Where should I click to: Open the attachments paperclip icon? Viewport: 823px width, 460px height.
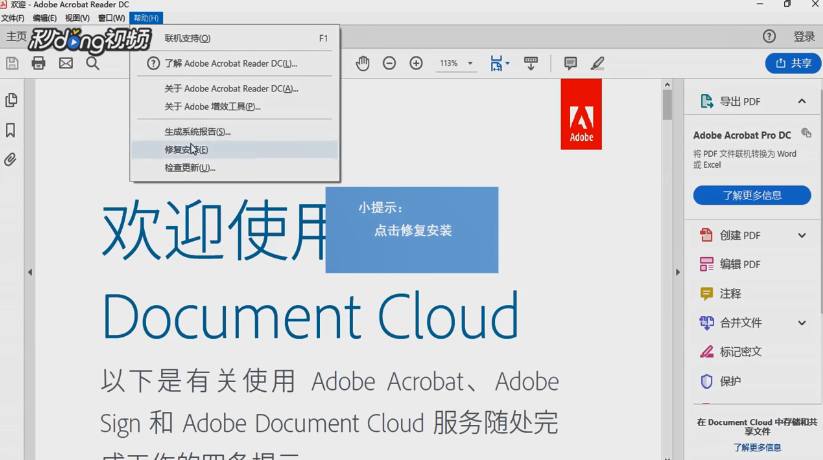tap(10, 160)
